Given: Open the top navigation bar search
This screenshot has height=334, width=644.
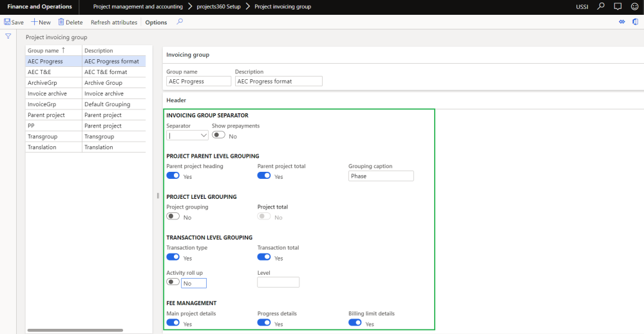Looking at the screenshot, I should point(601,6).
